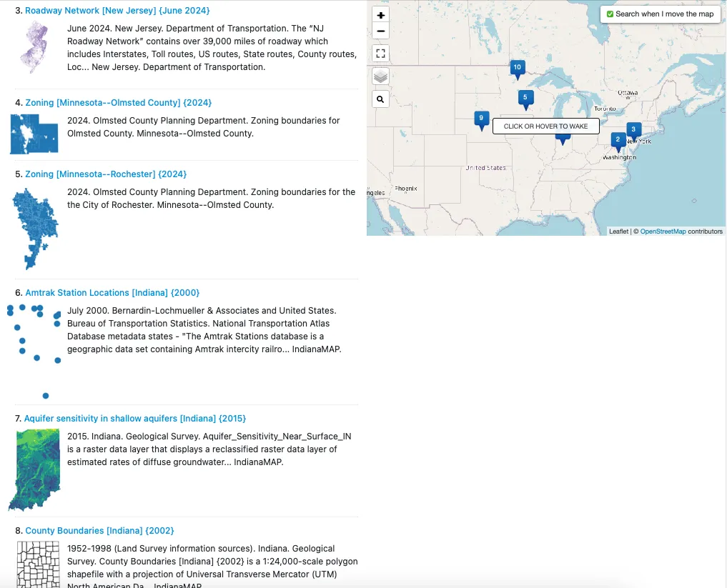Open Zoning Minnesota Rochester 2024 result

pyautogui.click(x=105, y=174)
